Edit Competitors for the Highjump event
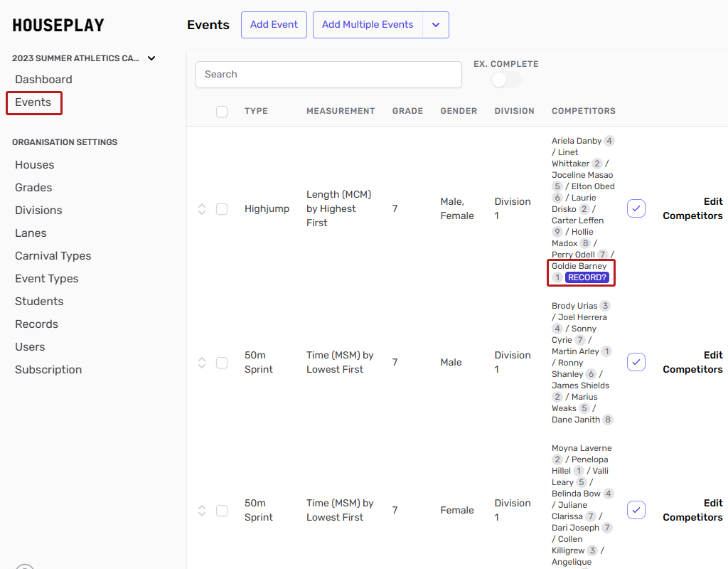This screenshot has height=569, width=728. pyautogui.click(x=692, y=208)
